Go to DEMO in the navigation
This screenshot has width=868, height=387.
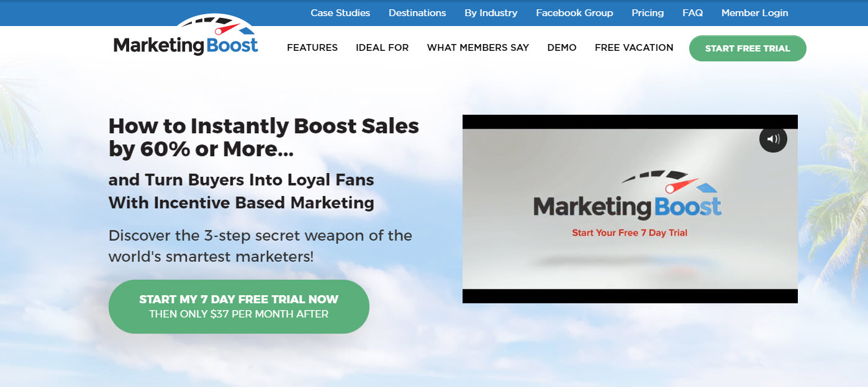click(562, 48)
